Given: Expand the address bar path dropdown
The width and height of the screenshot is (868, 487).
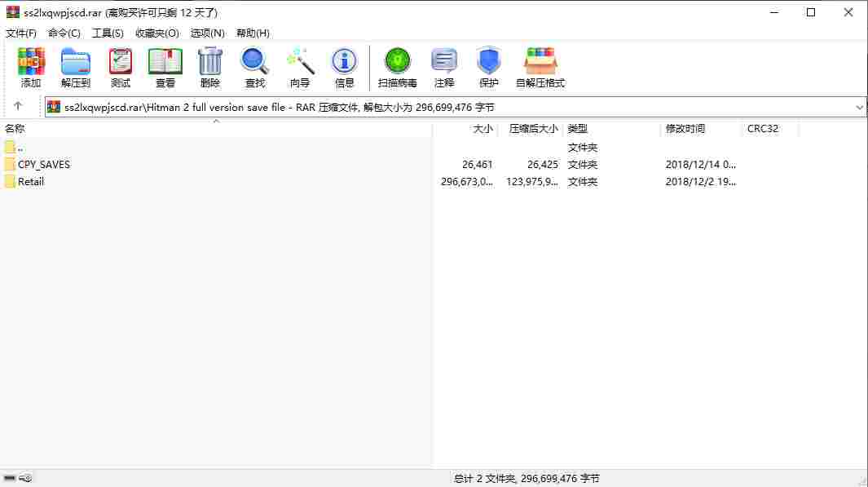Looking at the screenshot, I should click(x=859, y=107).
